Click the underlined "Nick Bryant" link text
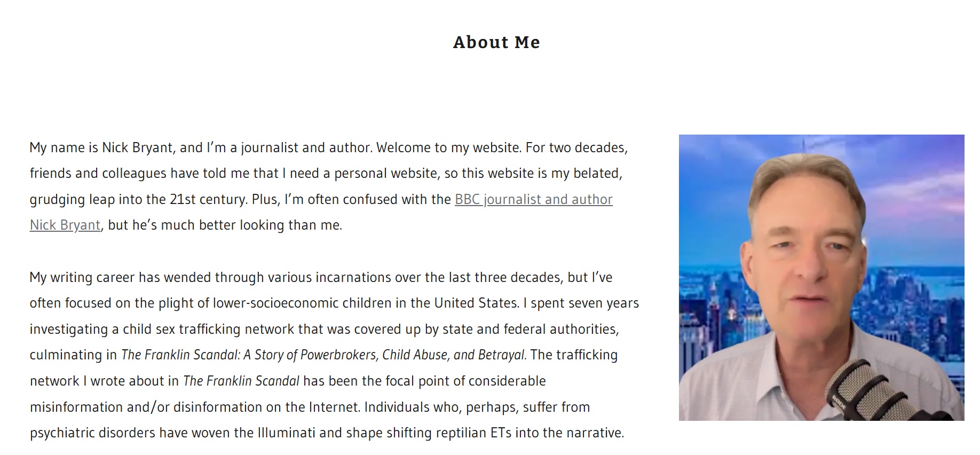This screenshot has height=455, width=980. click(65, 225)
